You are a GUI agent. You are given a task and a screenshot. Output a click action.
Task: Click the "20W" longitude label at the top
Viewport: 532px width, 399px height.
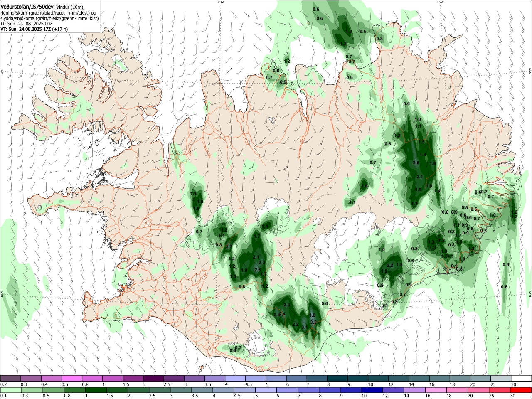click(x=221, y=2)
